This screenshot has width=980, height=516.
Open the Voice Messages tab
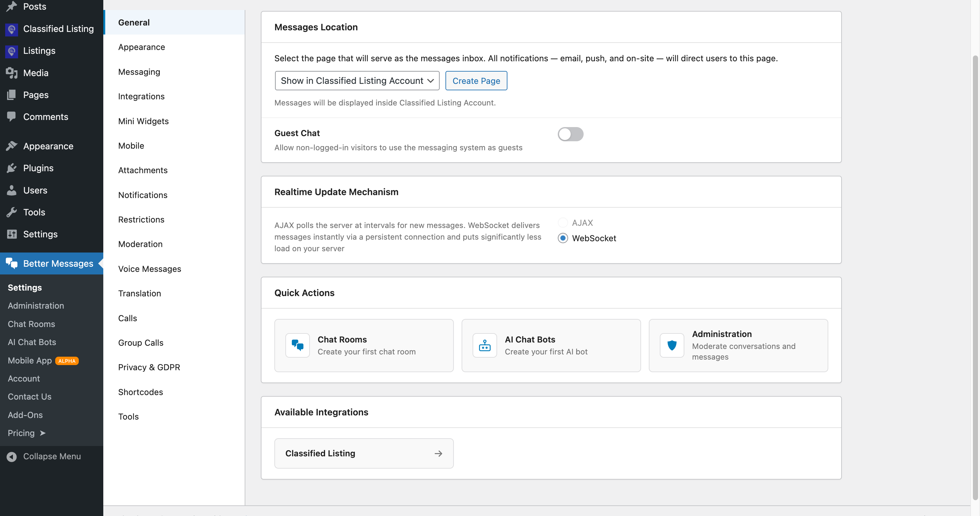click(174, 269)
